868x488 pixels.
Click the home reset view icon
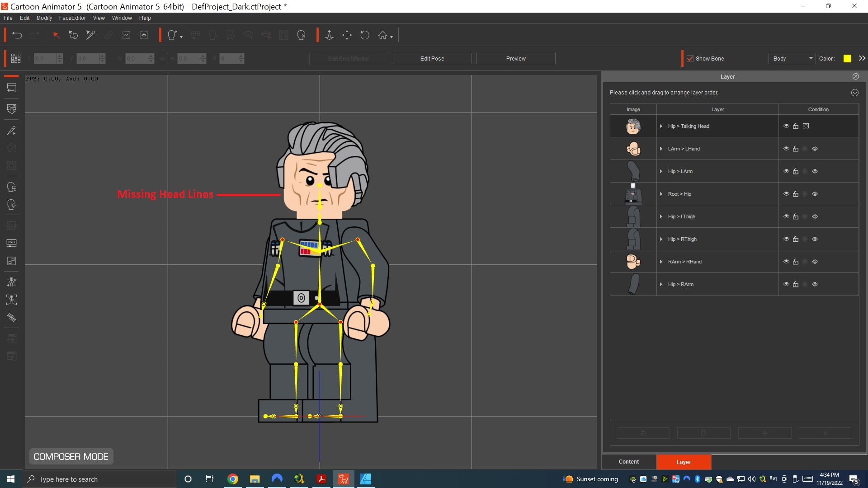click(382, 35)
